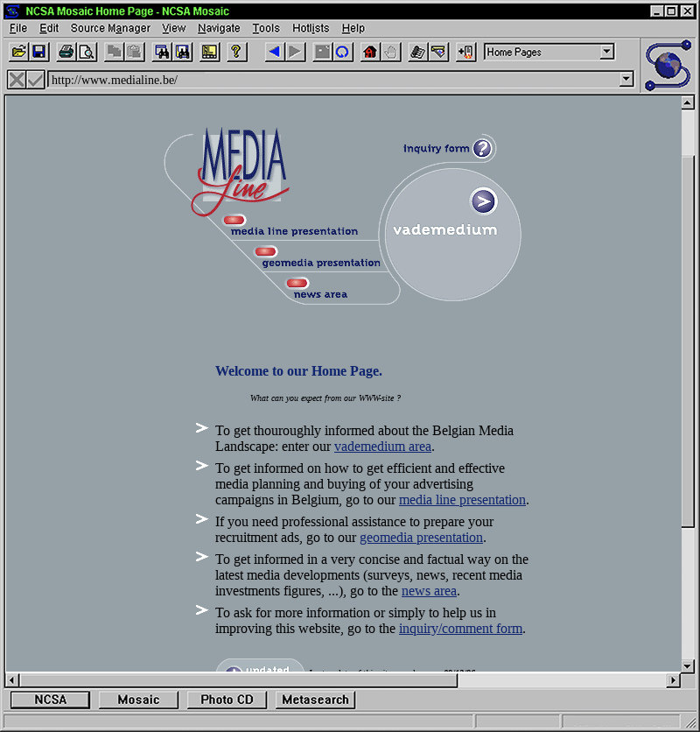Click the Open file folder icon
Screen dimensions: 700x732
(x=18, y=53)
